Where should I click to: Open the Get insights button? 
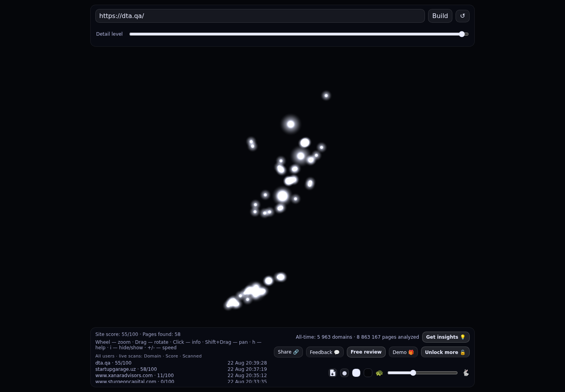click(x=446, y=337)
